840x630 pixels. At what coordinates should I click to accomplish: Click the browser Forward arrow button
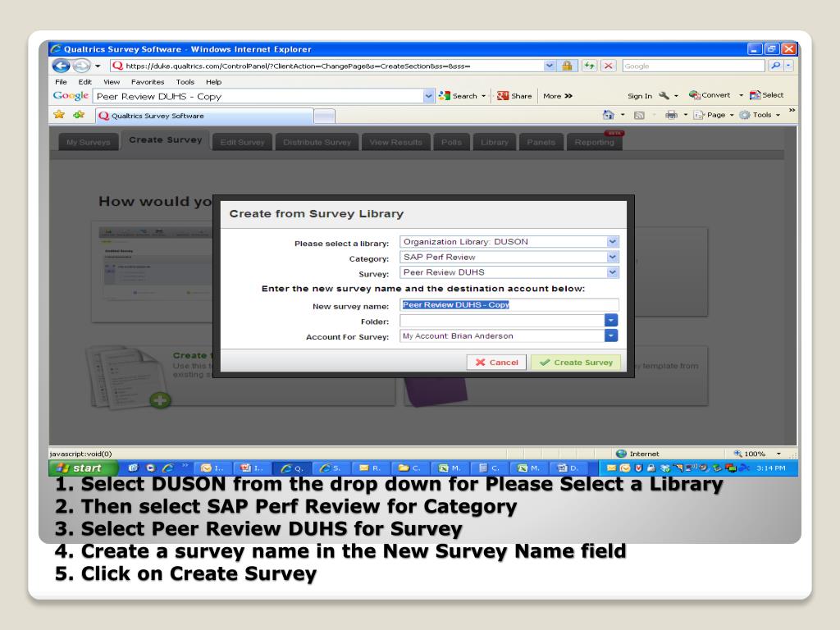(x=81, y=66)
